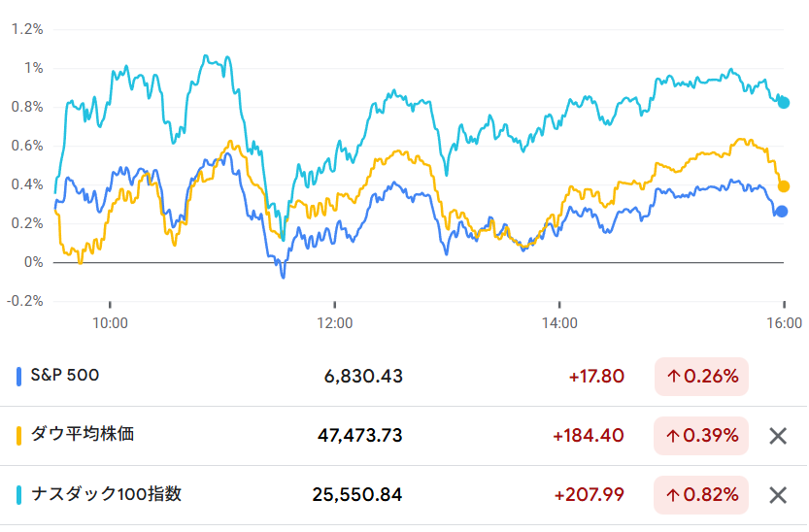Click the up arrow in the 0.39% badge
809x532 pixels.
click(x=672, y=436)
